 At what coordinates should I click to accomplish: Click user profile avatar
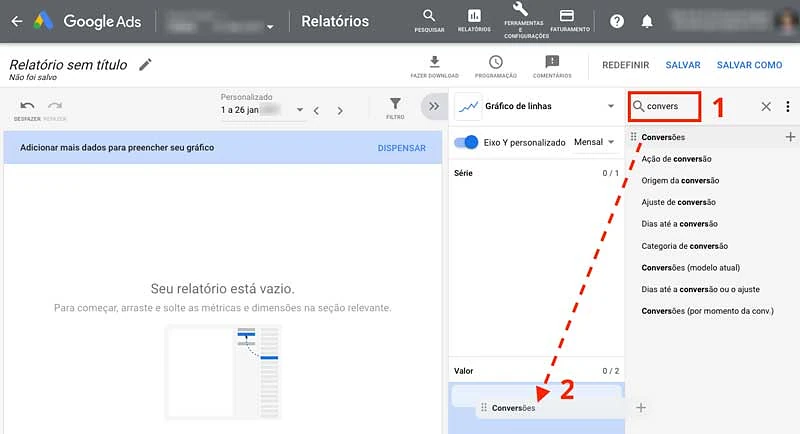click(x=787, y=21)
